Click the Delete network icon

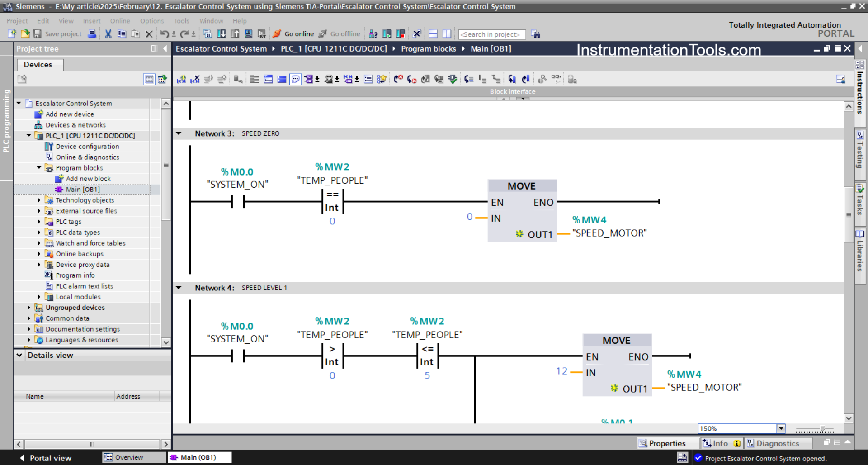195,79
